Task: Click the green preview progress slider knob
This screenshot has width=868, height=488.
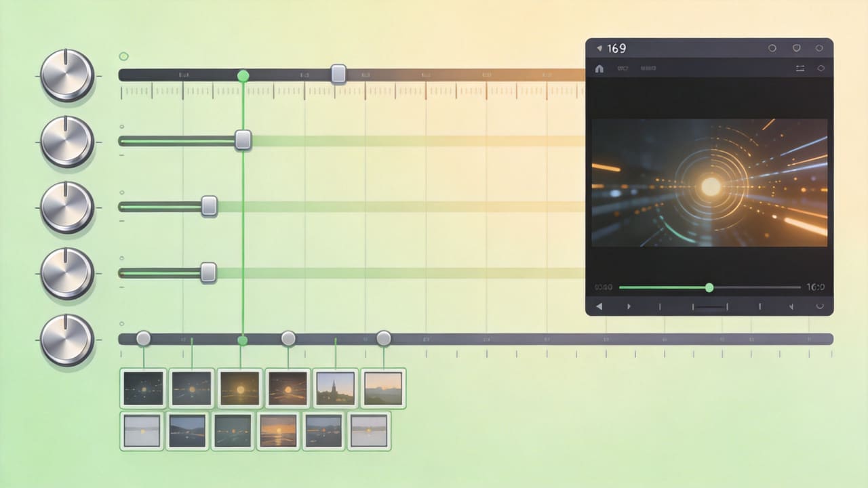Action: click(709, 287)
